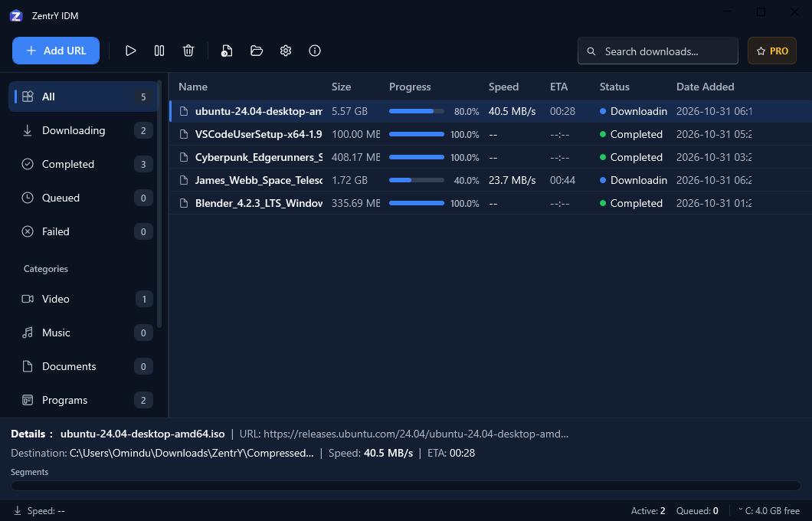This screenshot has width=812, height=521.
Task: Click the file icon of the James_Webb row
Action: (x=183, y=180)
